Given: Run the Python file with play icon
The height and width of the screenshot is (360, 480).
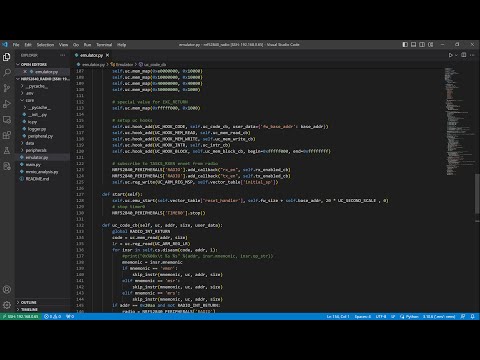Looking at the screenshot, I should tap(450, 55).
